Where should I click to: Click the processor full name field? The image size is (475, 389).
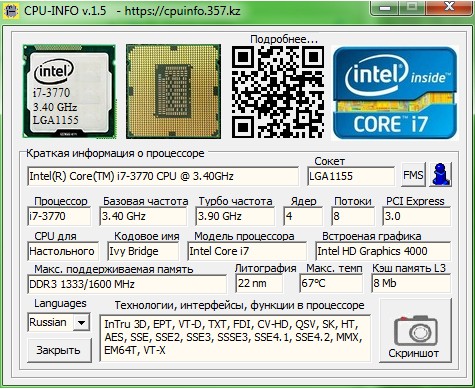point(163,176)
